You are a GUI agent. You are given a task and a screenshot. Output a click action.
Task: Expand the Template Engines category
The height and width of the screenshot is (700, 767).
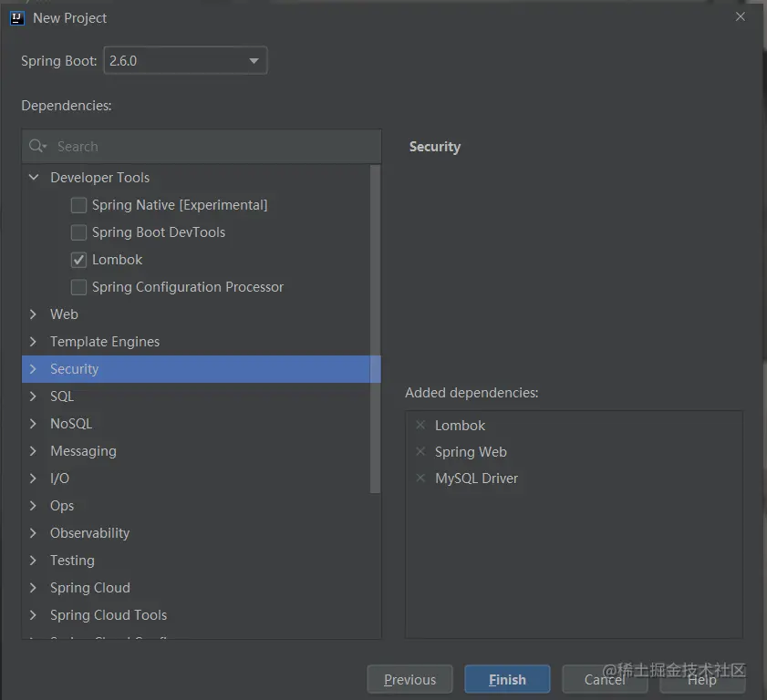pyautogui.click(x=33, y=342)
